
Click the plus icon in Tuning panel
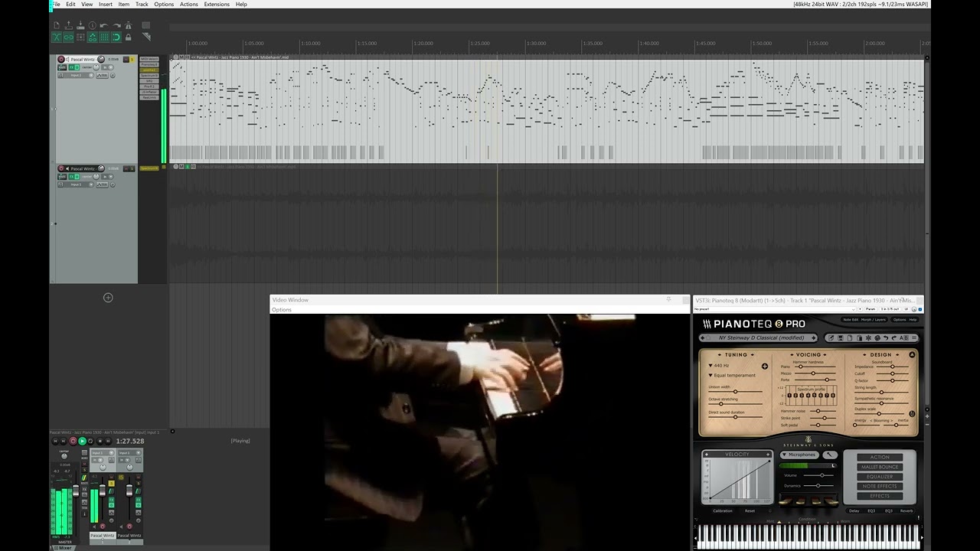tap(765, 367)
